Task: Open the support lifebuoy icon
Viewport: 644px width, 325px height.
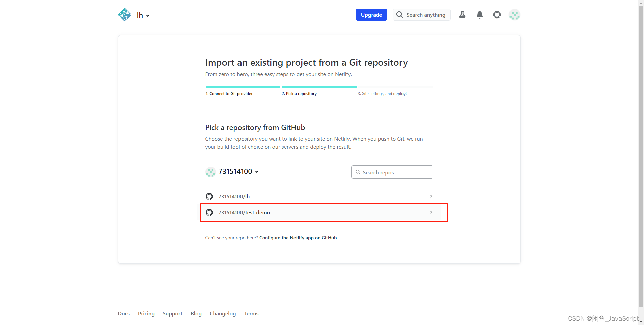Action: (497, 15)
